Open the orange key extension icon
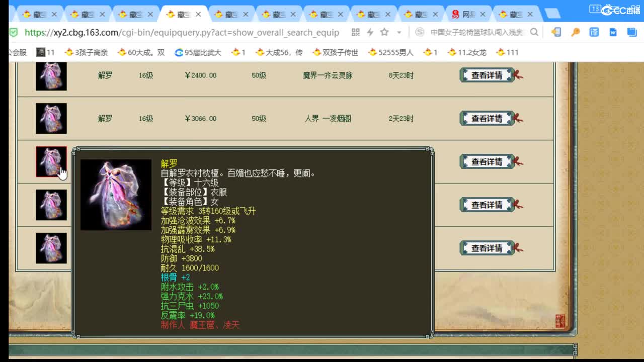This screenshot has height=362, width=644. pyautogui.click(x=575, y=32)
